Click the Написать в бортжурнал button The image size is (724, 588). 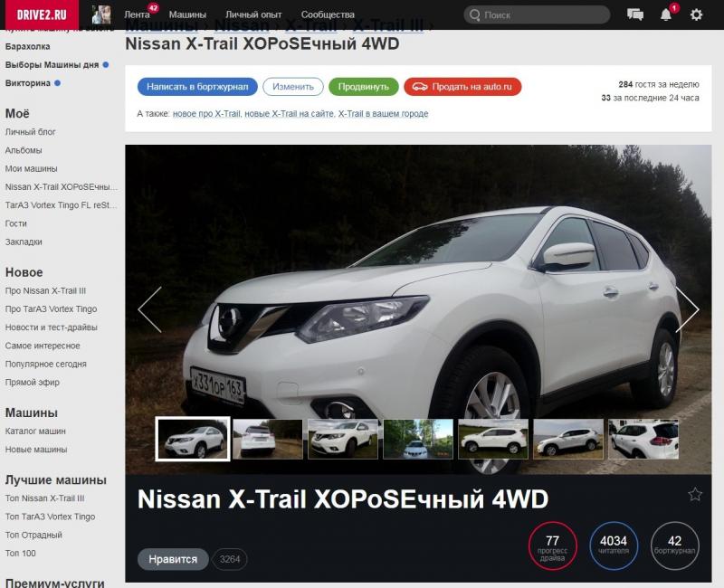tap(197, 87)
